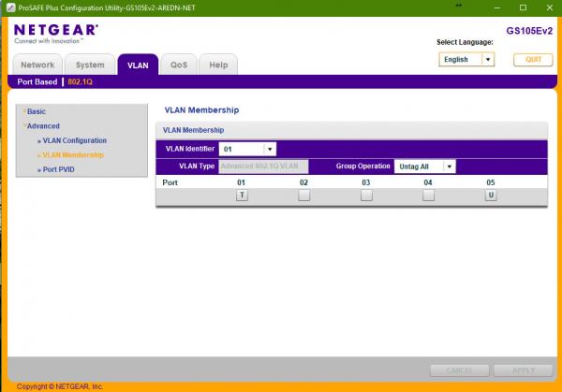Click the VLAN Type field

(263, 167)
